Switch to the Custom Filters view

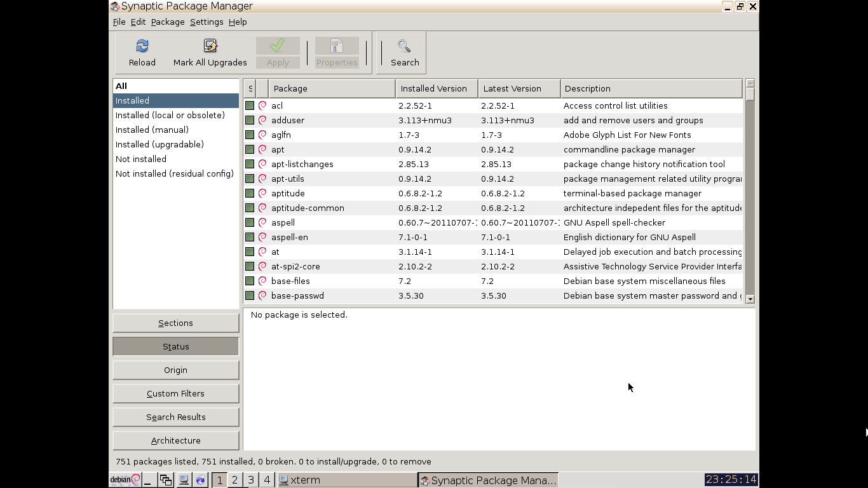coord(176,394)
